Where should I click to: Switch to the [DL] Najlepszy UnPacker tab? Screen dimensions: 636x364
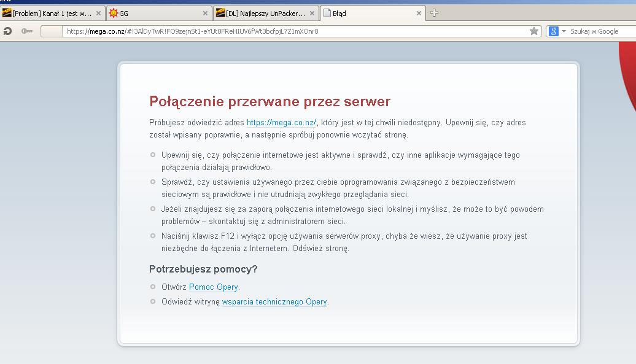266,14
